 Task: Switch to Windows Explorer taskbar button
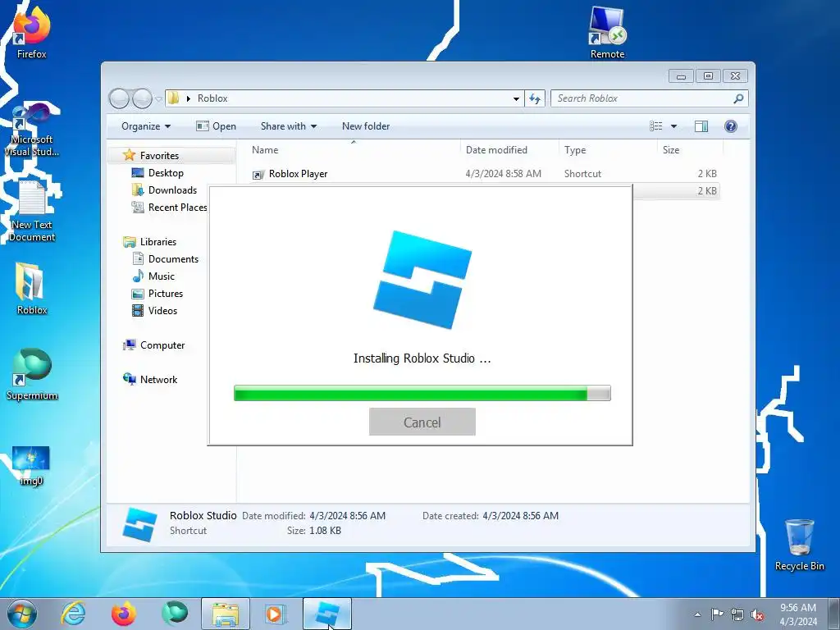[x=226, y=614]
